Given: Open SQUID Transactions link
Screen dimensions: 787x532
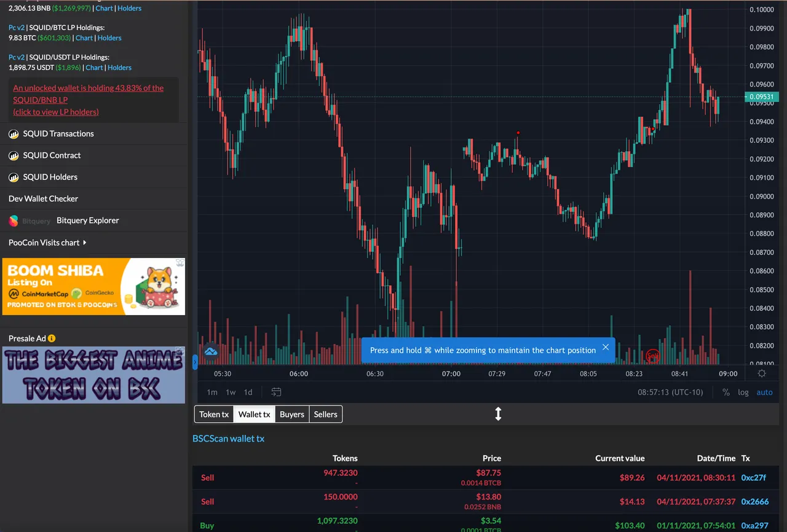Looking at the screenshot, I should (x=58, y=134).
